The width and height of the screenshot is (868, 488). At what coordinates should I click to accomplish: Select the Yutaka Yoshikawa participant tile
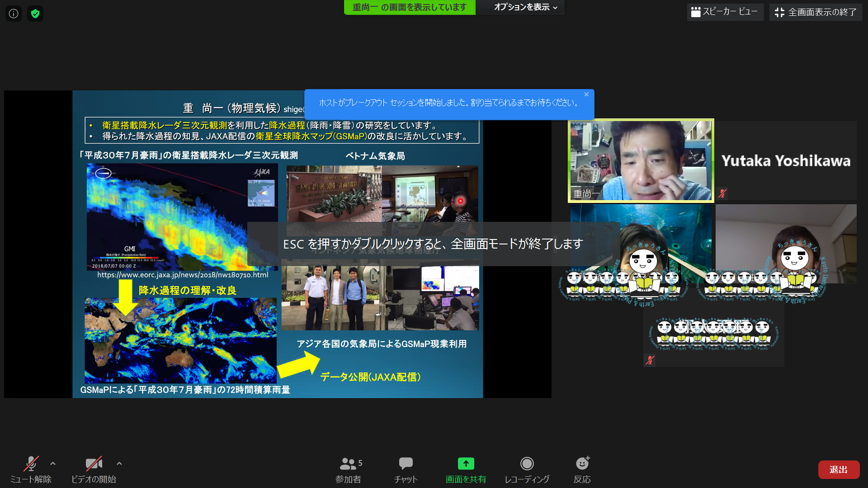(x=786, y=160)
